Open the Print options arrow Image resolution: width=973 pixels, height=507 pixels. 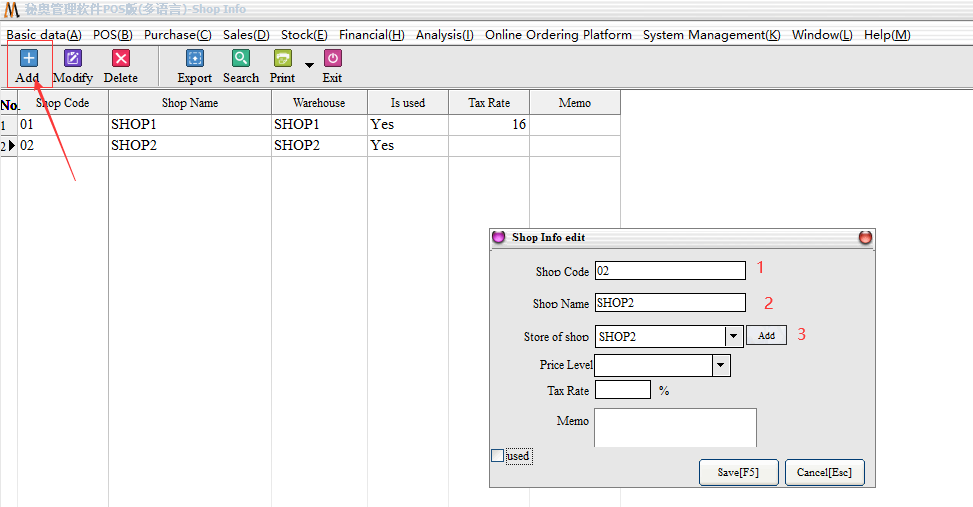click(309, 66)
